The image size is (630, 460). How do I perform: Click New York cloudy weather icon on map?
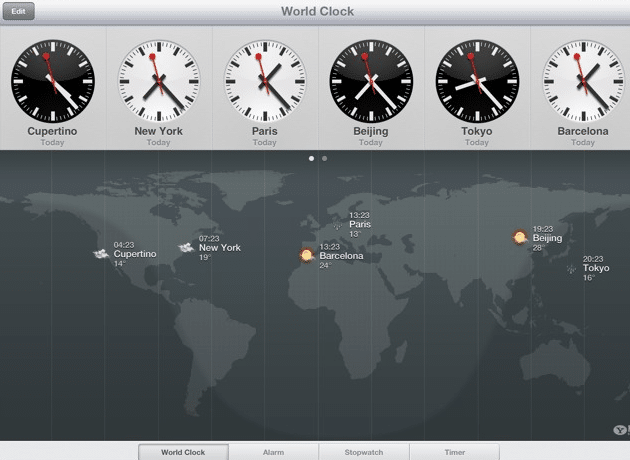tap(186, 247)
